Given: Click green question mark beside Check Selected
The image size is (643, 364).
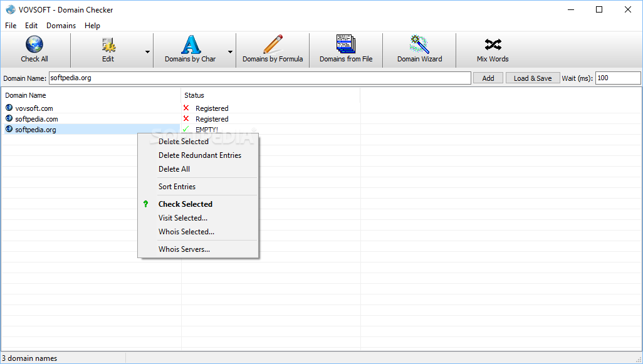Looking at the screenshot, I should (145, 204).
